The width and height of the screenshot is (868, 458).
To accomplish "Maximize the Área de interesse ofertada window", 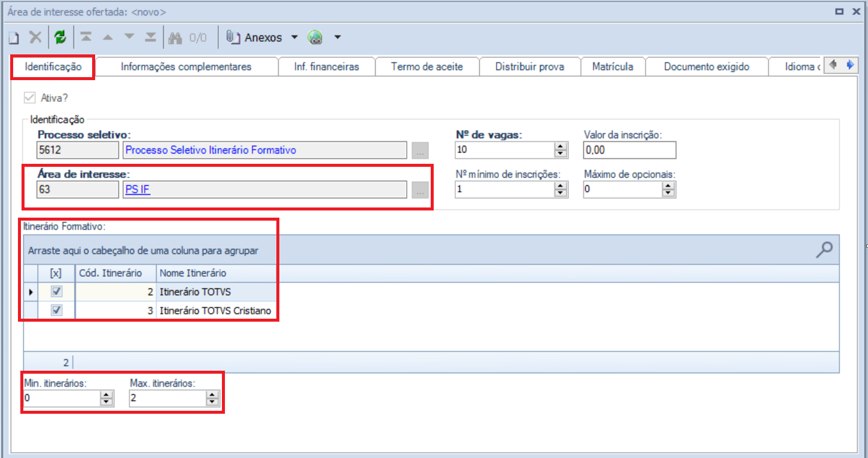I will tap(839, 11).
